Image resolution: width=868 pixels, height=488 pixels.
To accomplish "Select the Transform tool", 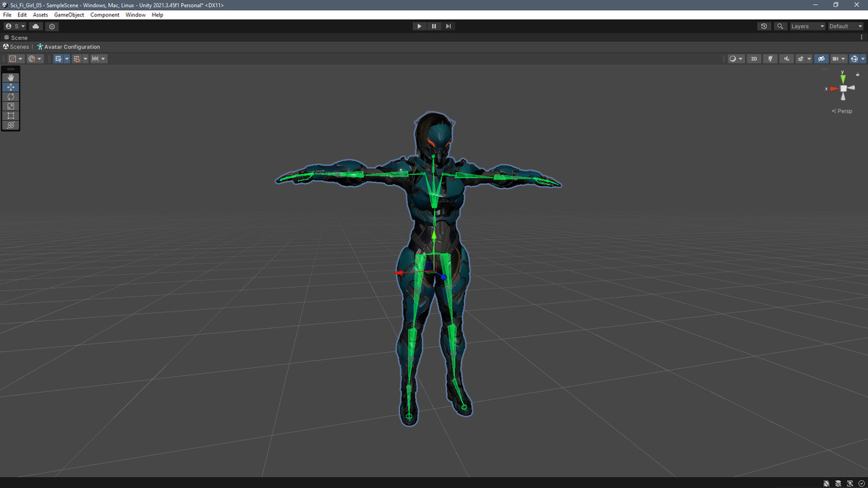I will [x=11, y=124].
